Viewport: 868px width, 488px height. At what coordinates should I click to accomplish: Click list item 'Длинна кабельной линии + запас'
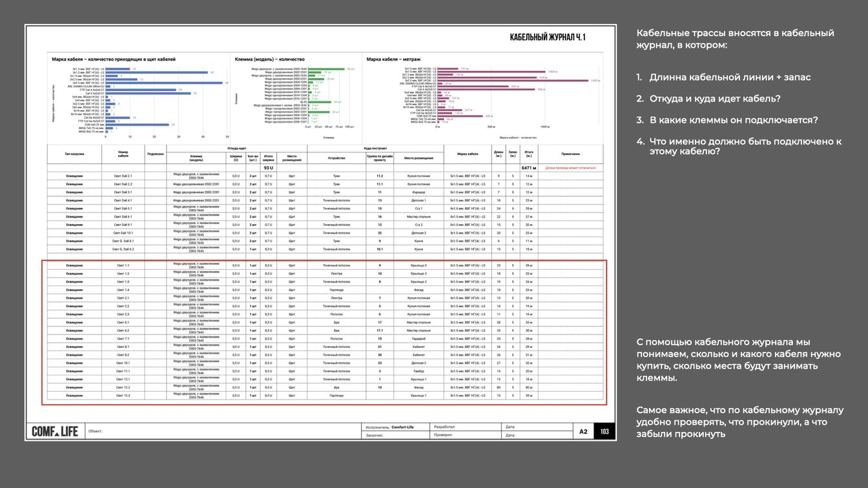click(730, 77)
